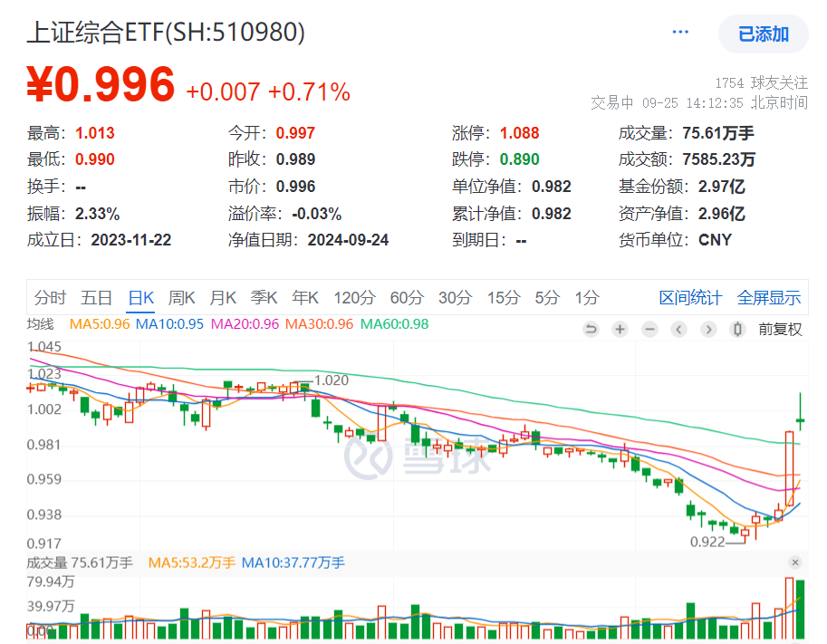Click the MA10:0.95 moving average label

click(169, 324)
